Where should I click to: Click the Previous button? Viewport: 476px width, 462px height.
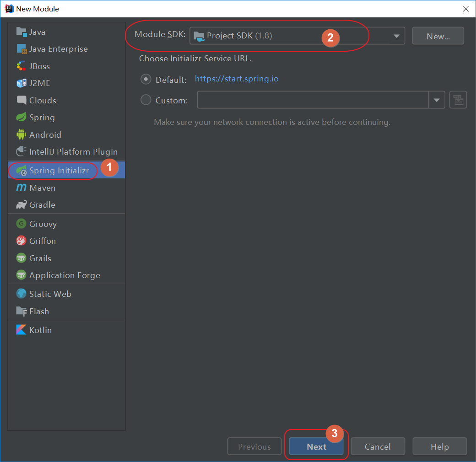pyautogui.click(x=254, y=446)
